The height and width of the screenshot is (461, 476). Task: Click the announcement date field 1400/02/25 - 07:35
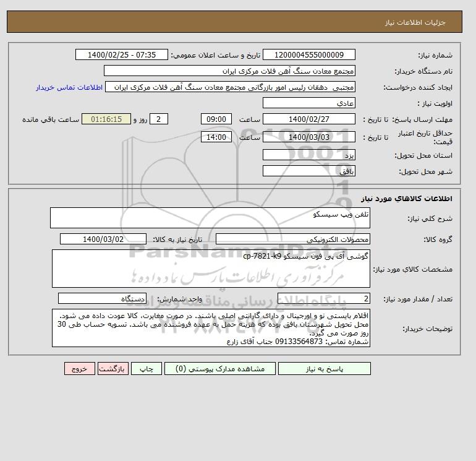121,55
